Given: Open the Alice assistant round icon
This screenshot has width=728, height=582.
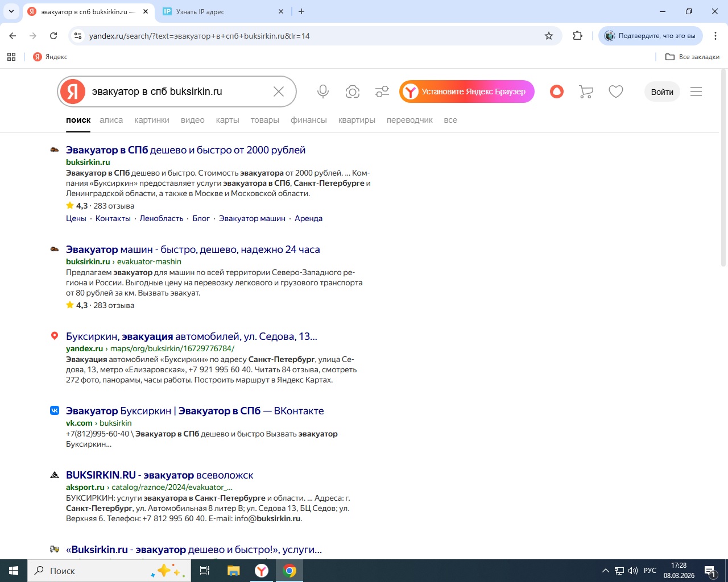Looking at the screenshot, I should (x=557, y=92).
